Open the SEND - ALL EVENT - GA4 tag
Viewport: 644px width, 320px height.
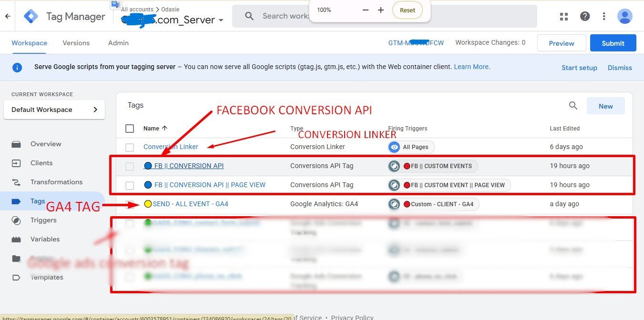click(x=190, y=204)
